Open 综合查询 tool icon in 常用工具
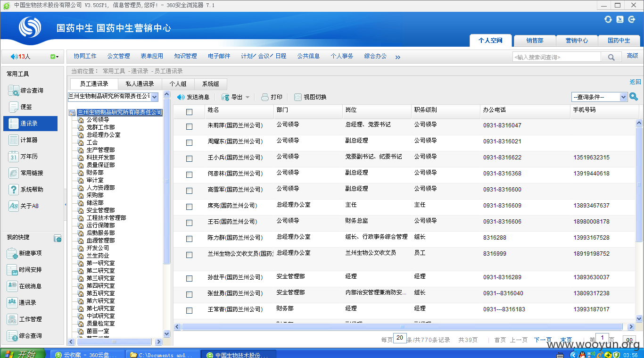The width and height of the screenshot is (644, 358). 13,90
